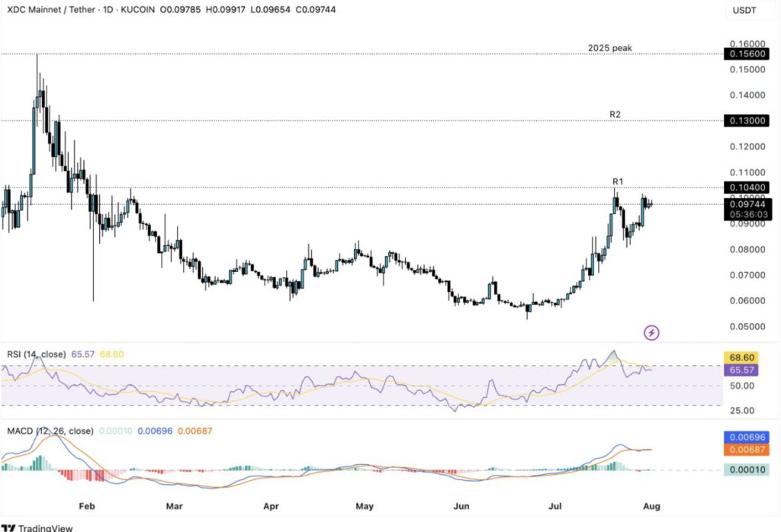Click the Jul label on time axis
This screenshot has height=532, width=781.
(x=554, y=505)
